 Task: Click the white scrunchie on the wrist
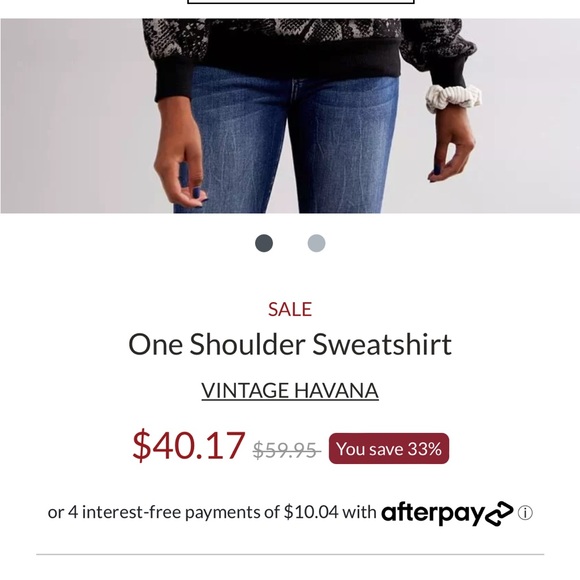tap(453, 98)
